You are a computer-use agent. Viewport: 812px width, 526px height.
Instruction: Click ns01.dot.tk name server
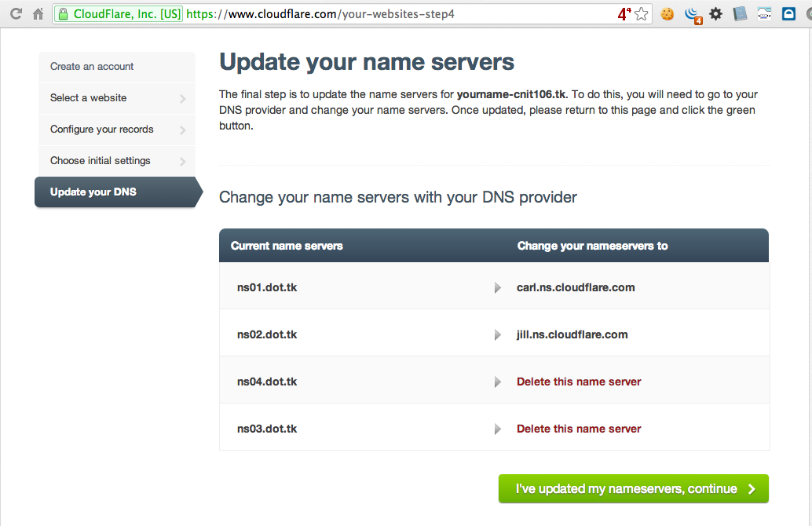267,288
